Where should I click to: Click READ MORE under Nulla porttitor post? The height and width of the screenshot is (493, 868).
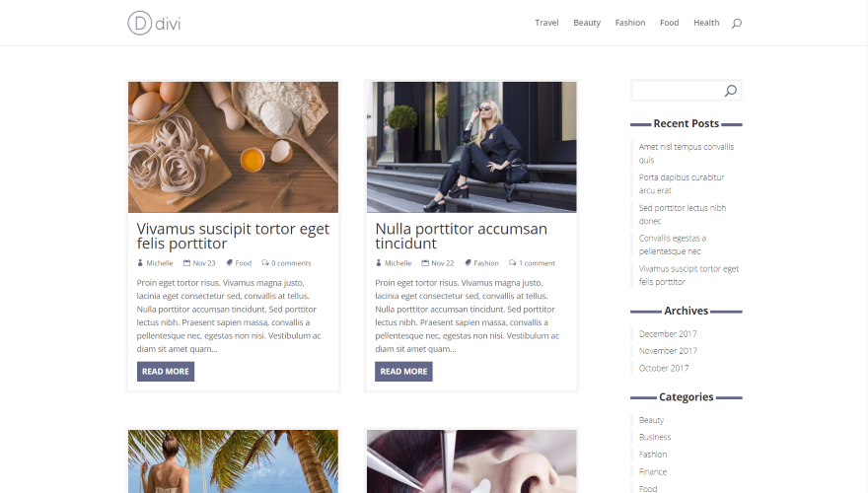click(x=403, y=372)
